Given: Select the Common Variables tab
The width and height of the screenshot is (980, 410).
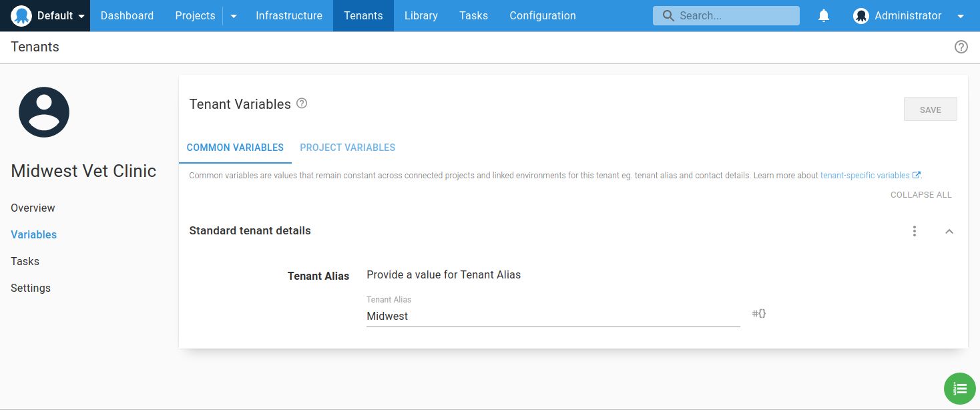Looking at the screenshot, I should coord(235,148).
